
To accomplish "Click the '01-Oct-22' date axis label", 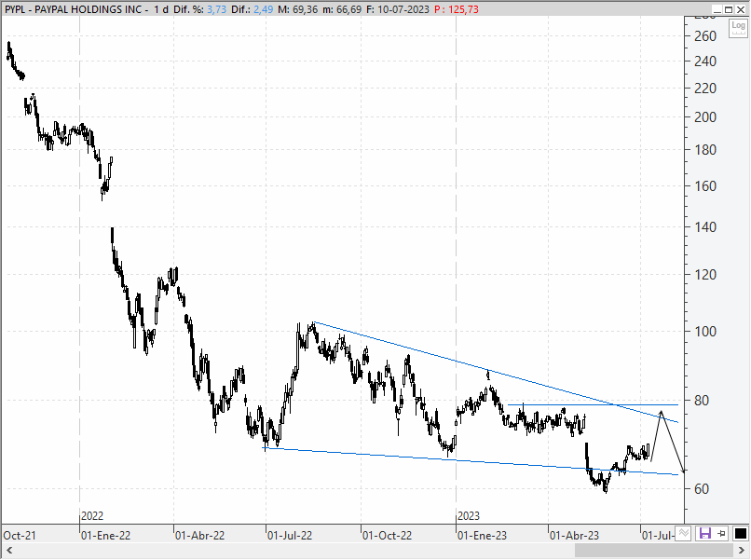I will coord(387,535).
